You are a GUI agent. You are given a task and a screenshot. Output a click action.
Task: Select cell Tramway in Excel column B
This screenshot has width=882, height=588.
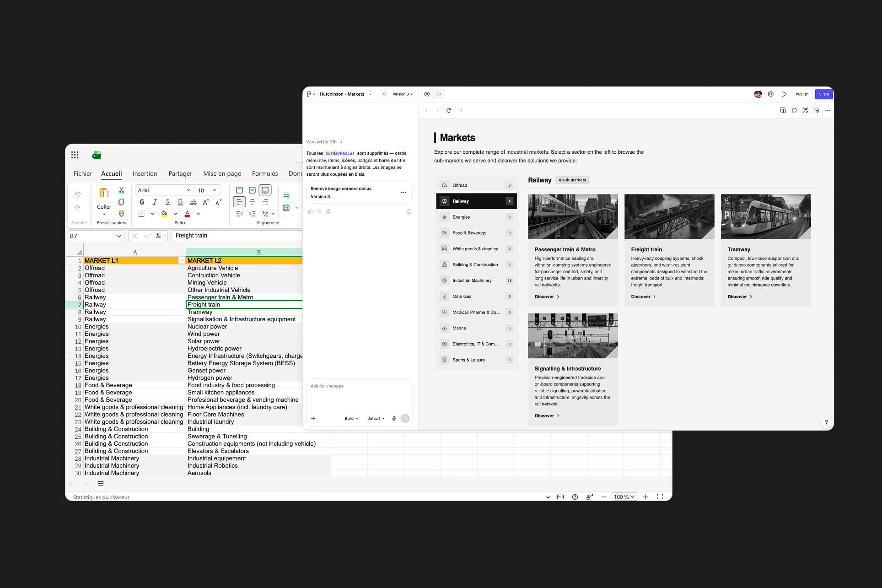244,312
